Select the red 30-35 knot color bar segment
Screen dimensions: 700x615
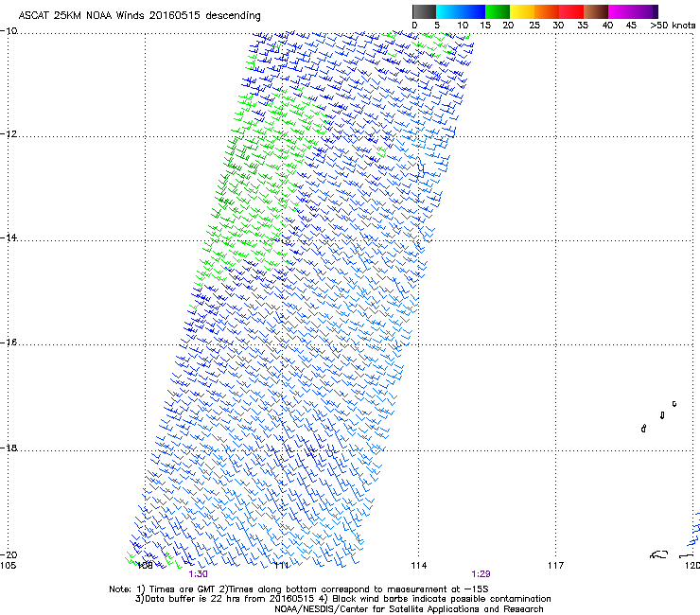(571, 11)
